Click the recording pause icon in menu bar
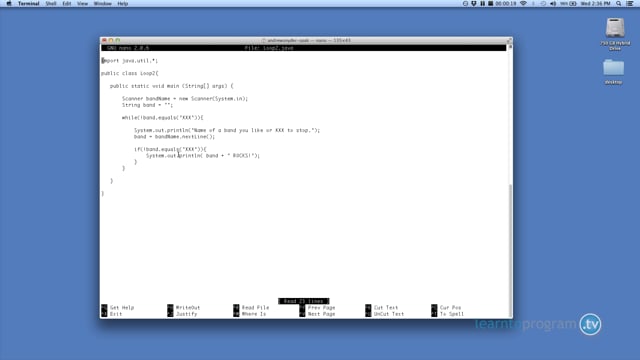640x360 pixels. [482, 4]
